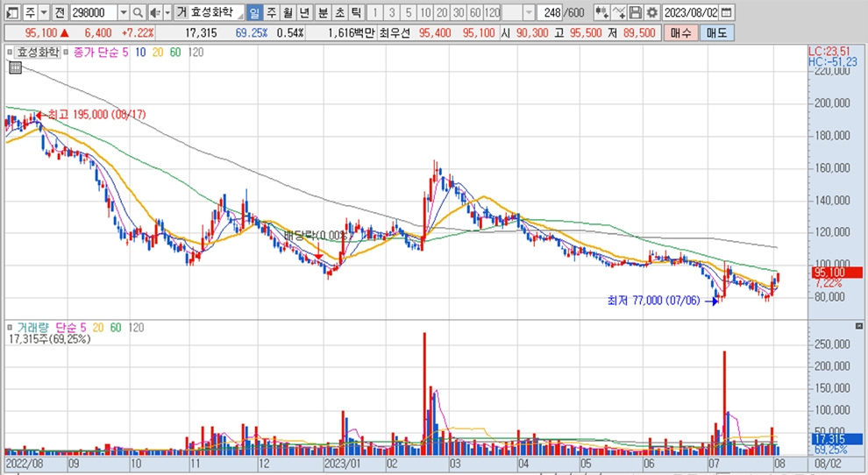Open dropdown arrow beside the speaker icon
The height and width of the screenshot is (475, 868).
(x=167, y=13)
